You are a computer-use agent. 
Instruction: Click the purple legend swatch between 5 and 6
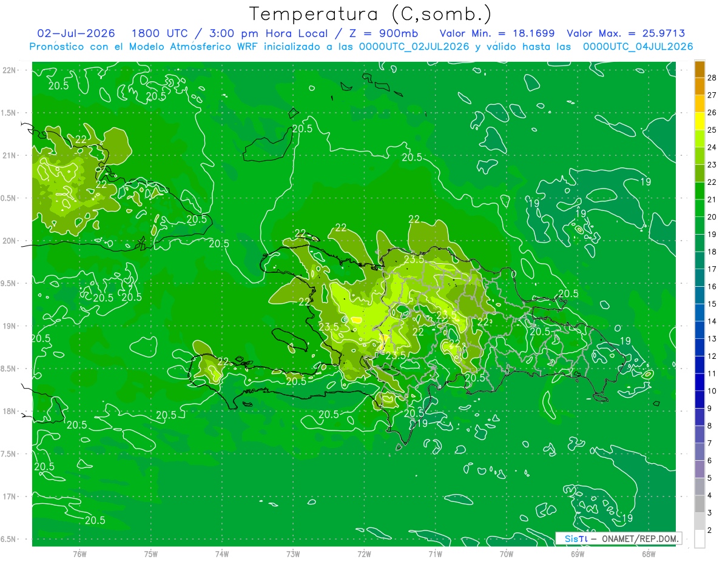[699, 469]
